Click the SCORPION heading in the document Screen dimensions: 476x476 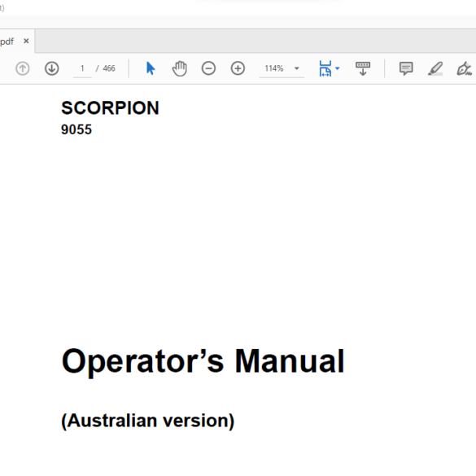tap(110, 107)
